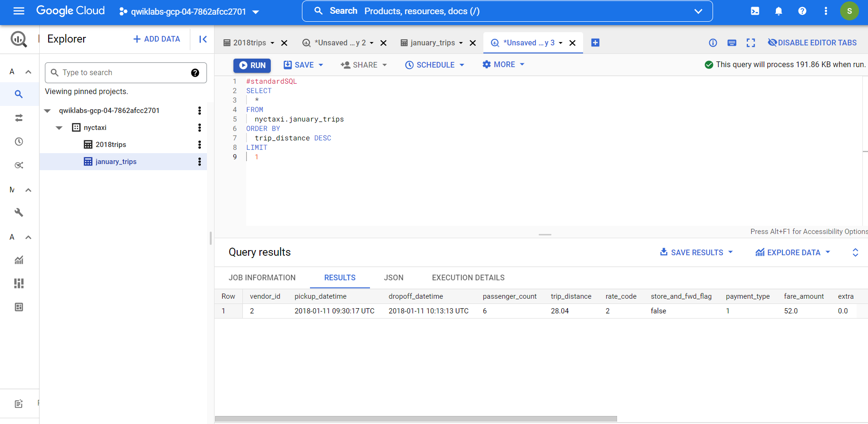Viewport: 868px width, 424px height.
Task: Close the 2018trips tab
Action: coord(284,43)
